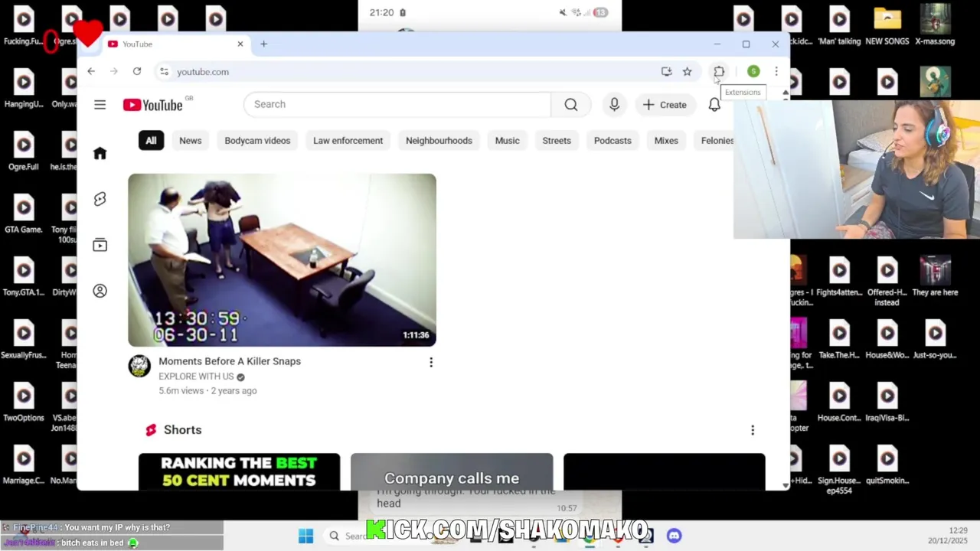Play the interrogation room video thumbnail
Viewport: 980px width, 551px height.
282,260
